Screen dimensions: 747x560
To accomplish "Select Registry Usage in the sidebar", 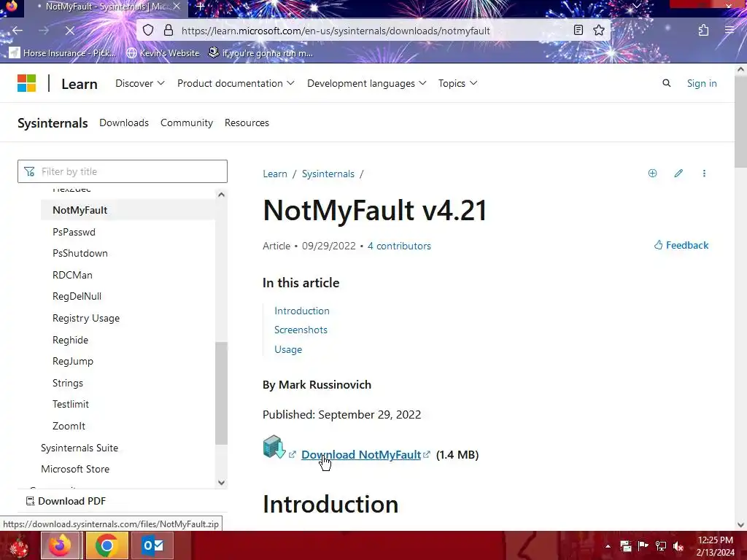I will coord(86,318).
